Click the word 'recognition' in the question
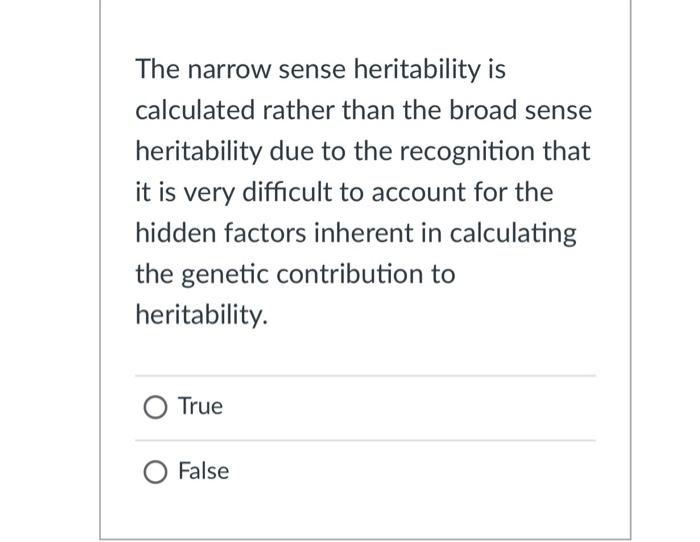700x542 pixels. point(467,152)
